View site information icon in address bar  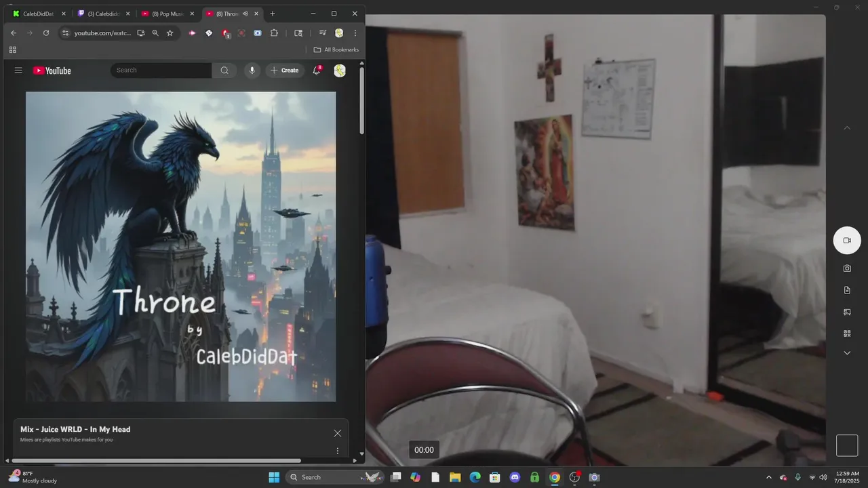65,33
